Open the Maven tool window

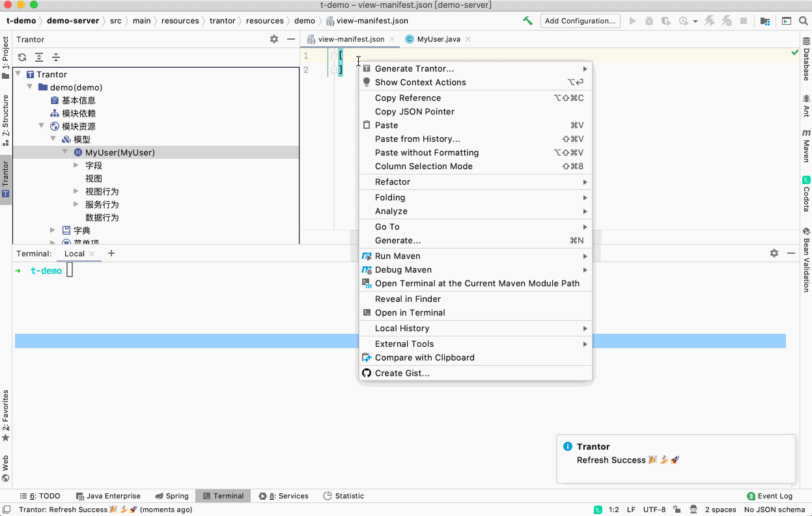806,145
